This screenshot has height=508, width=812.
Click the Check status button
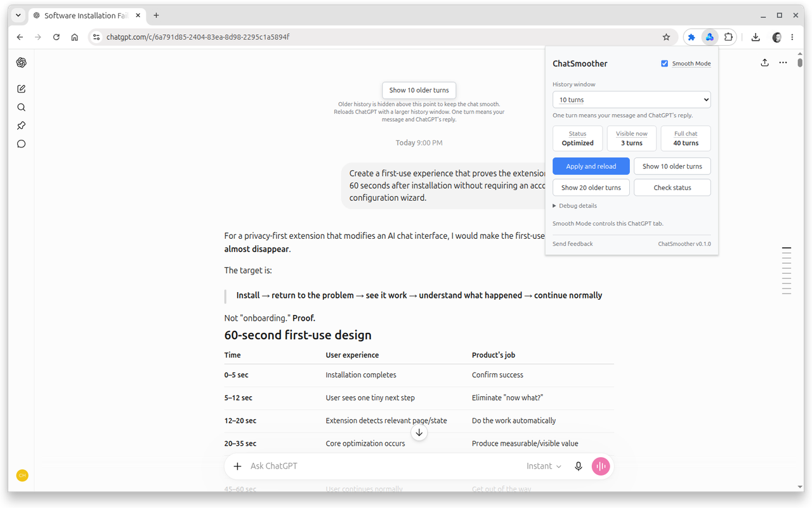[x=672, y=187]
